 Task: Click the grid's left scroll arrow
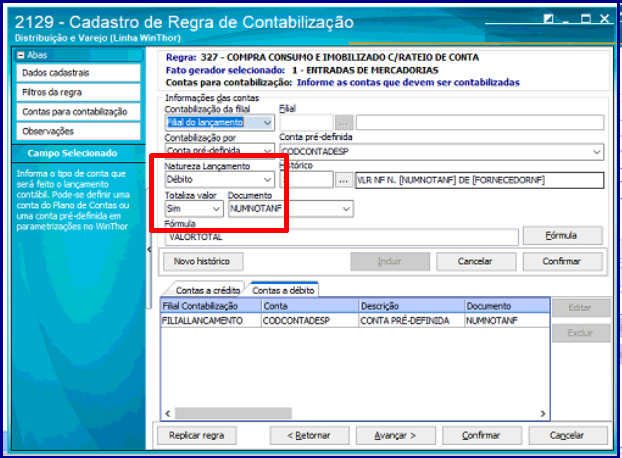[x=168, y=414]
